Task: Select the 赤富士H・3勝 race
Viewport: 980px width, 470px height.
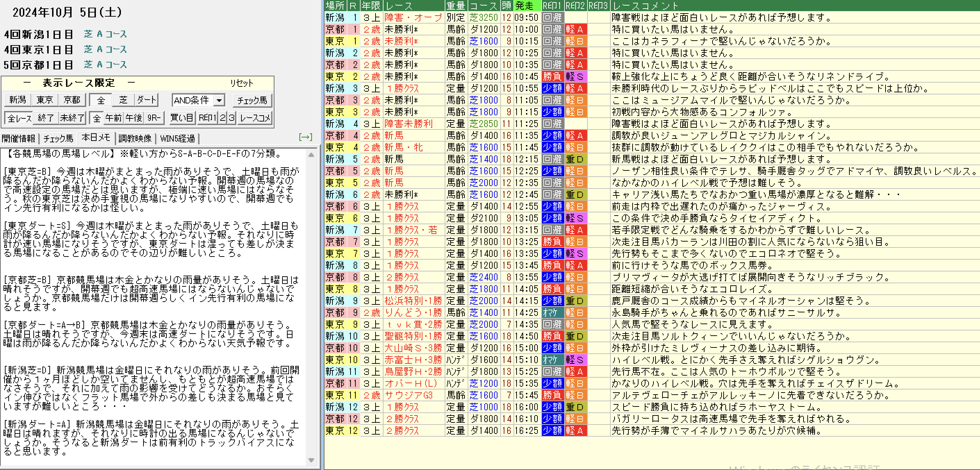Action: pyautogui.click(x=413, y=360)
